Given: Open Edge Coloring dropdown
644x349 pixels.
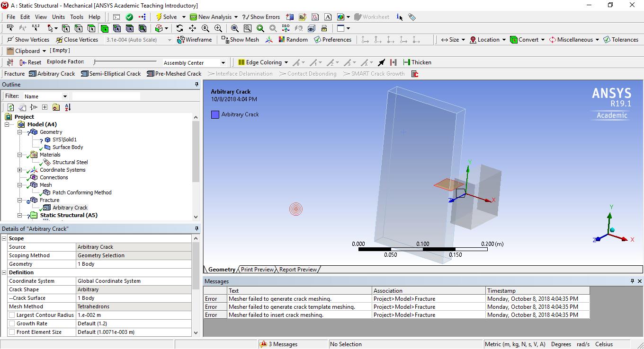Looking at the screenshot, I should (x=286, y=62).
